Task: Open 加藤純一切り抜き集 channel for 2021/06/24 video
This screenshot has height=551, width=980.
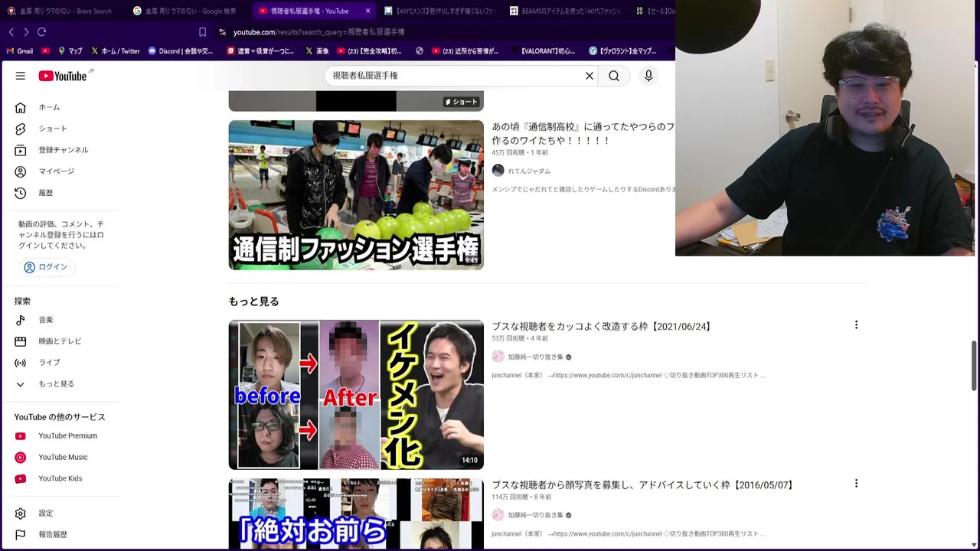Action: [535, 357]
